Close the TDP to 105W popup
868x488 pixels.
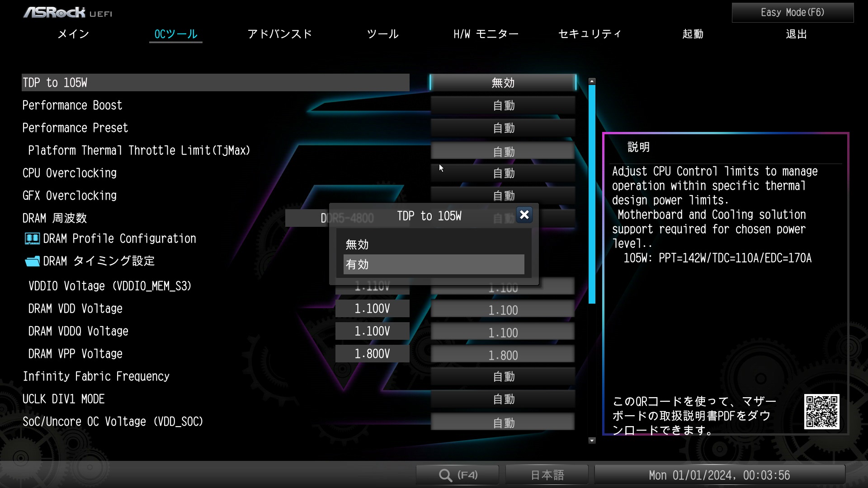click(524, 215)
